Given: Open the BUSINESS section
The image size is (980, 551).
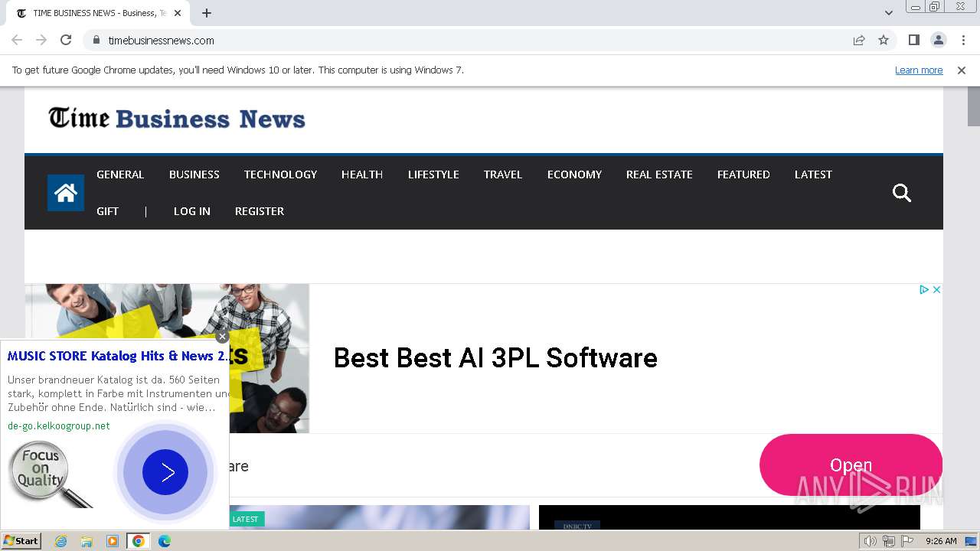Looking at the screenshot, I should pyautogui.click(x=194, y=174).
